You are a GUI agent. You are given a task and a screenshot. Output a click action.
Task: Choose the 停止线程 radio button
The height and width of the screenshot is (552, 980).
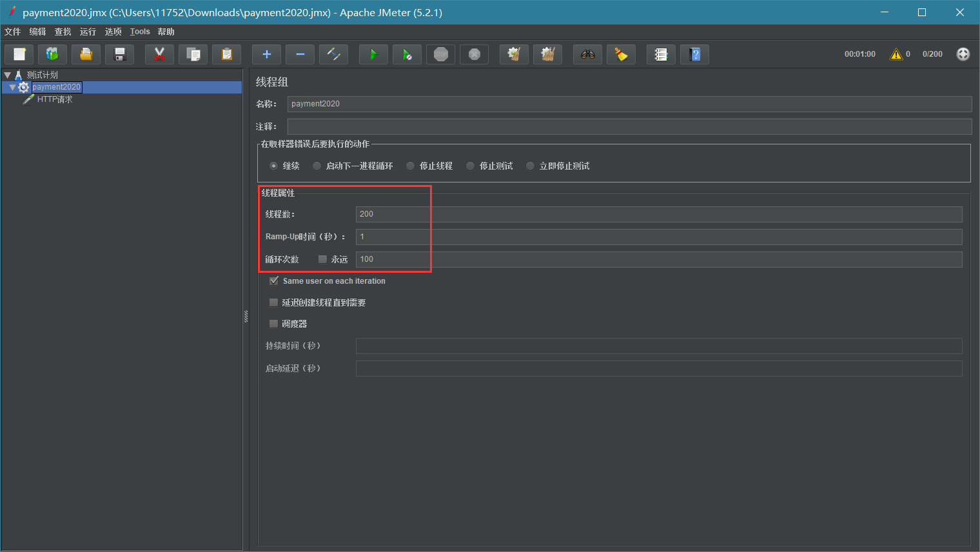pos(410,166)
